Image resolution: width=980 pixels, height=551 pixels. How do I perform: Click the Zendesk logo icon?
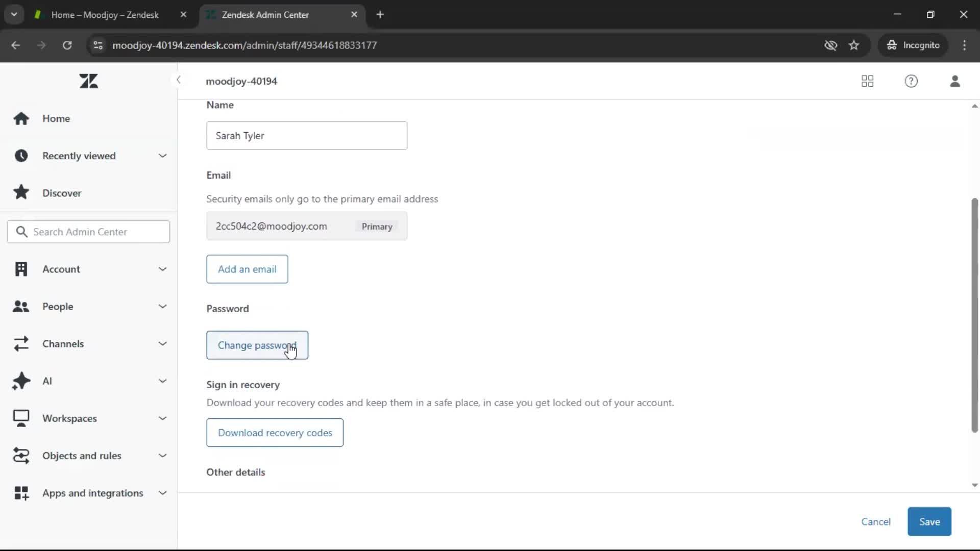(x=89, y=81)
